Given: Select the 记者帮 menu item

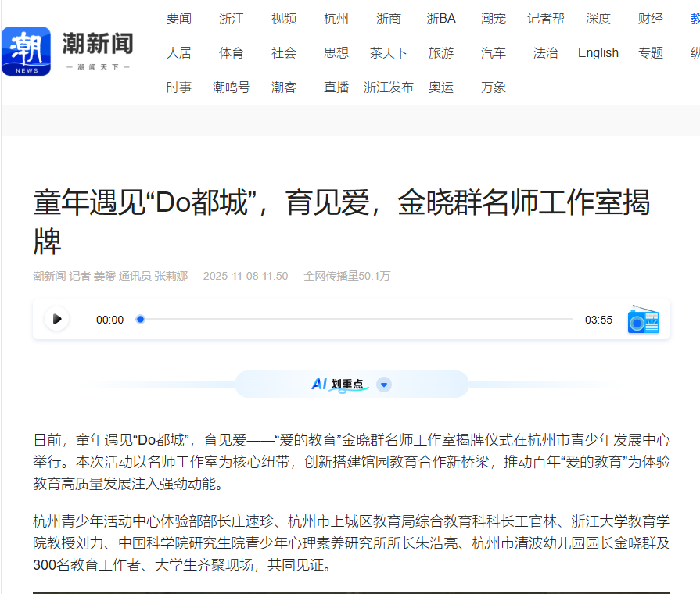Looking at the screenshot, I should (x=546, y=19).
